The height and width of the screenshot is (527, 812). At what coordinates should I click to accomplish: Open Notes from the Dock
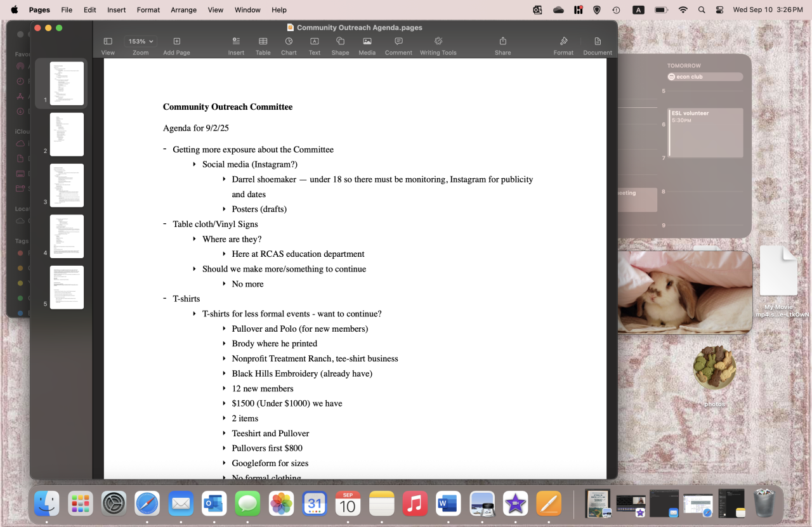(x=382, y=504)
